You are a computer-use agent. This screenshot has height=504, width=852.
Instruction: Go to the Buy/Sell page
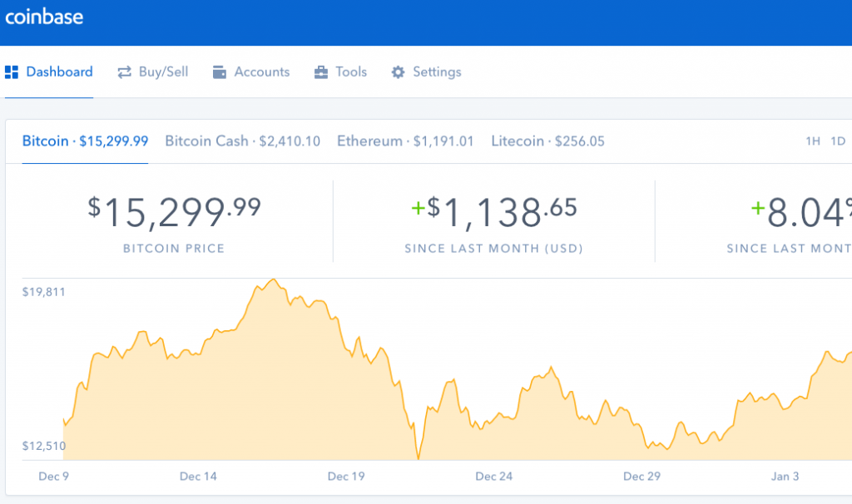point(163,72)
